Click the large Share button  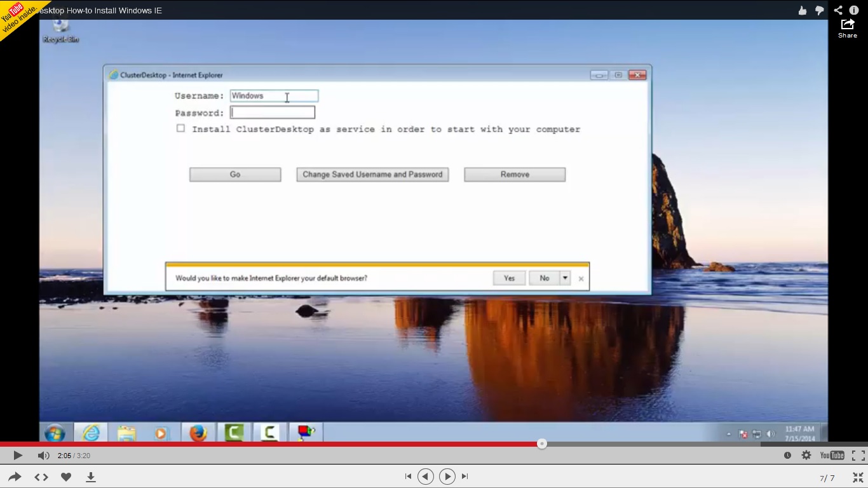click(848, 29)
